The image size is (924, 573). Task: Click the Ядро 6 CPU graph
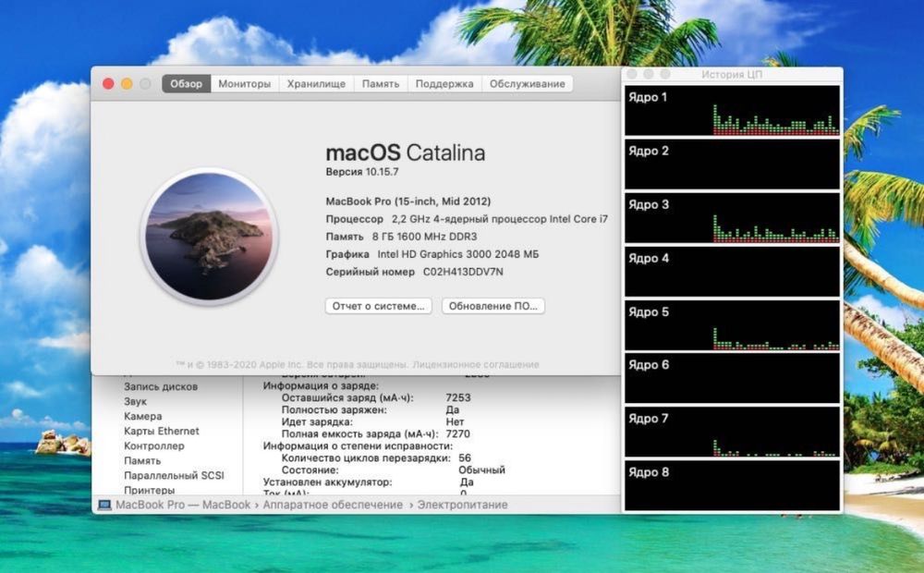coord(732,379)
